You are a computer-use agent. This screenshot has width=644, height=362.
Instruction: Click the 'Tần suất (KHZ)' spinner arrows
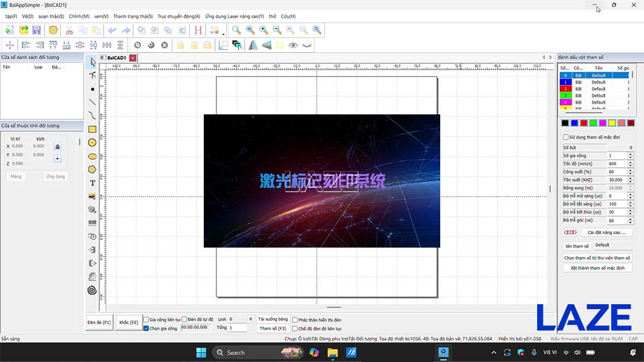[630, 180]
